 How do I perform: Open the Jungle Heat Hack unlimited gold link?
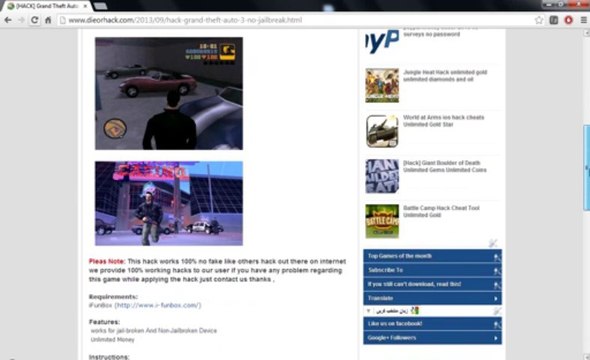(x=445, y=76)
